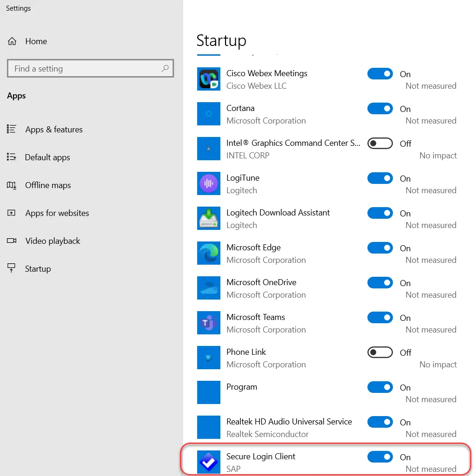
Task: Open Apps for websites settings
Action: click(x=57, y=213)
